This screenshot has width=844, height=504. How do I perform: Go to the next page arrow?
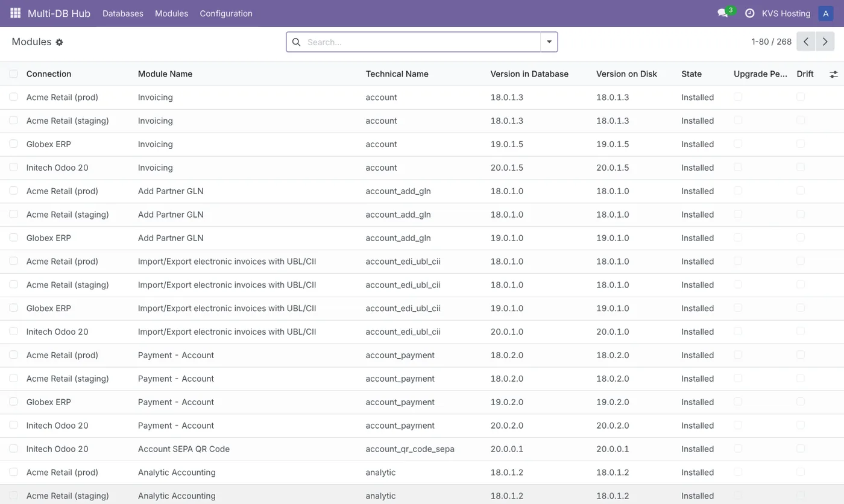pyautogui.click(x=825, y=42)
